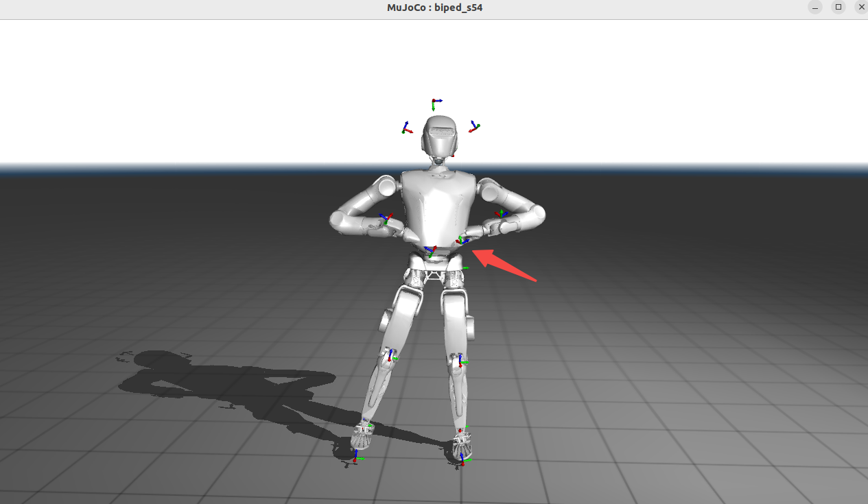Screen dimensions: 868x504
Task: Click the MuJoCo : biped_s54 title bar
Action: point(434,8)
